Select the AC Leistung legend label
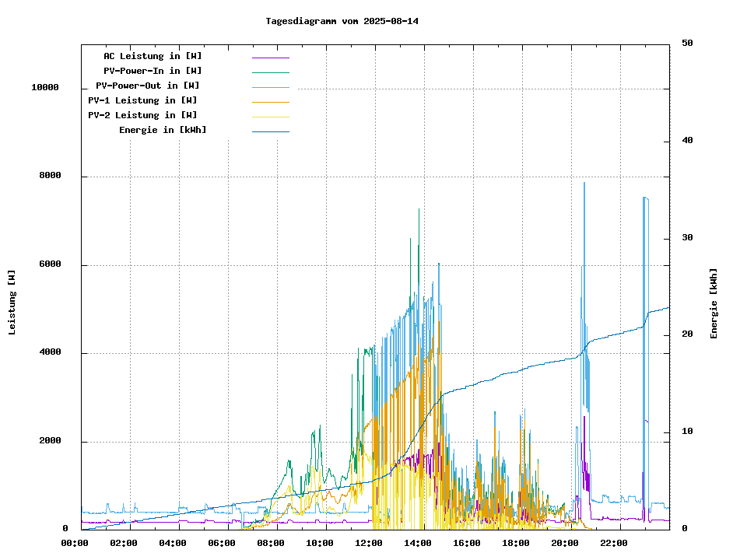747x560 pixels. coord(153,57)
